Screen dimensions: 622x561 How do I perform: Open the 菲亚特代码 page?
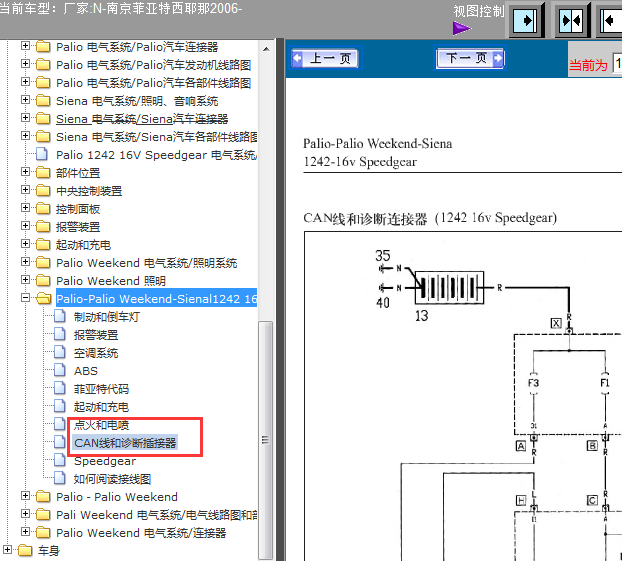click(x=101, y=389)
